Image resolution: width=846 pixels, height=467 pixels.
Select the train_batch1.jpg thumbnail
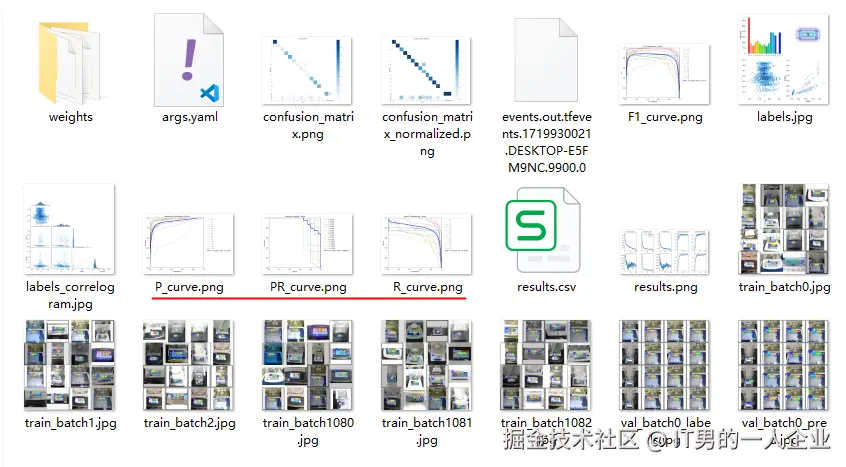[x=69, y=365]
